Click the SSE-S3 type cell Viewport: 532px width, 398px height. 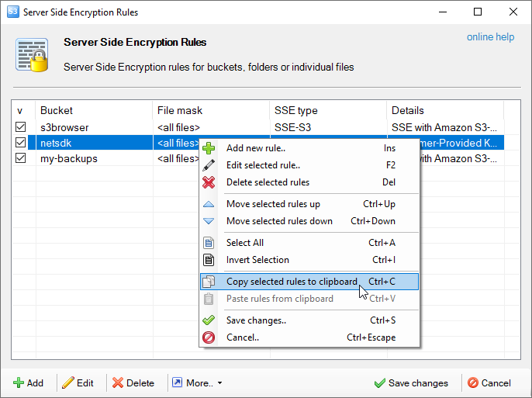(x=328, y=127)
